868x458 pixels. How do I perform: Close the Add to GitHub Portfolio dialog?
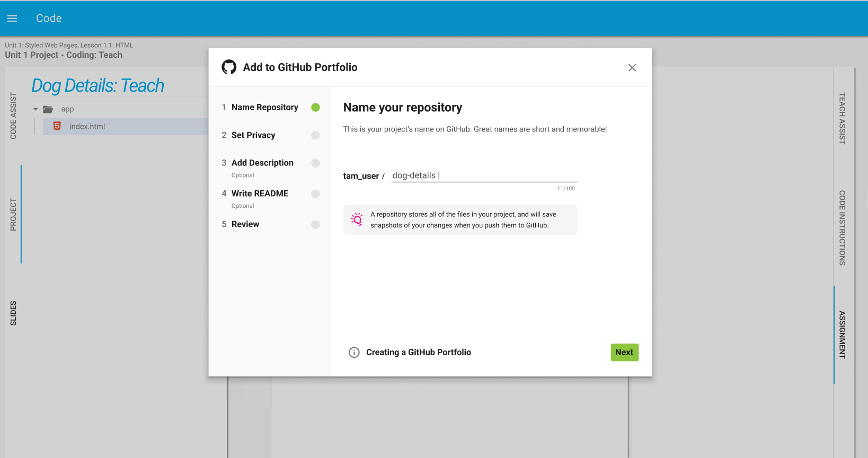[x=632, y=68]
